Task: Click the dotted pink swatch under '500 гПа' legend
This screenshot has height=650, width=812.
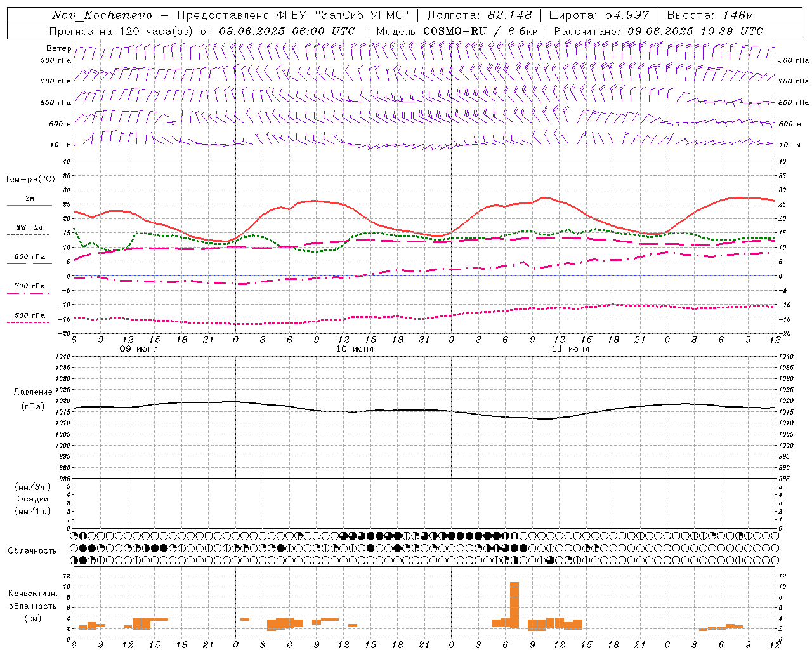Action: click(x=29, y=322)
